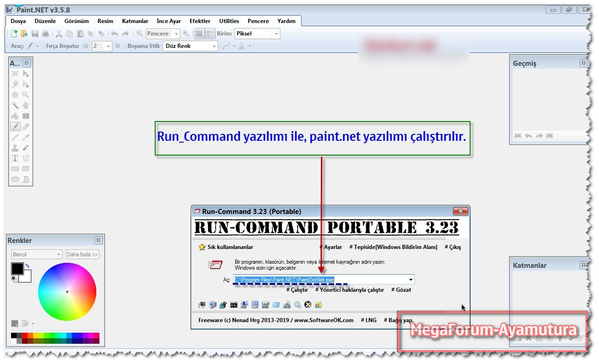
Task: Click the Undo arrow in main toolbar
Action: tap(114, 34)
